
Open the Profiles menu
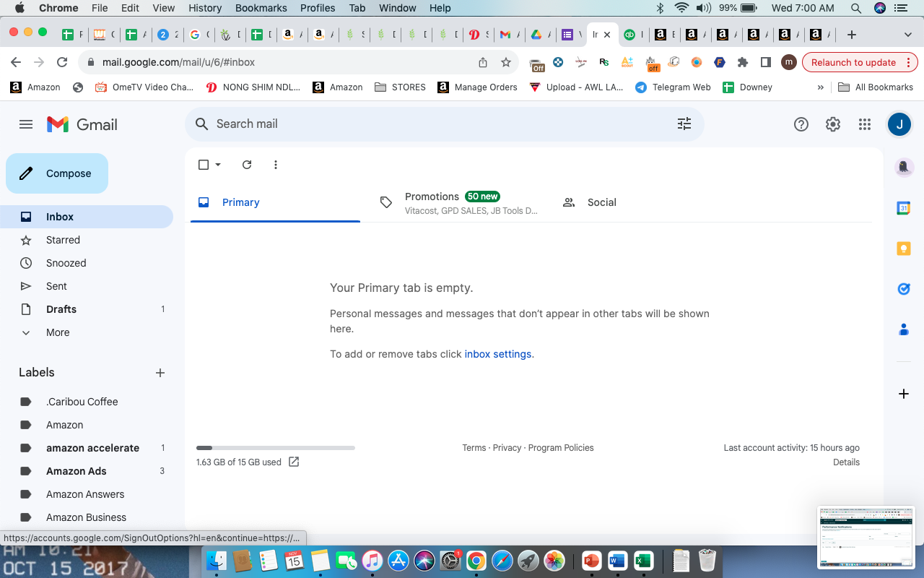318,8
